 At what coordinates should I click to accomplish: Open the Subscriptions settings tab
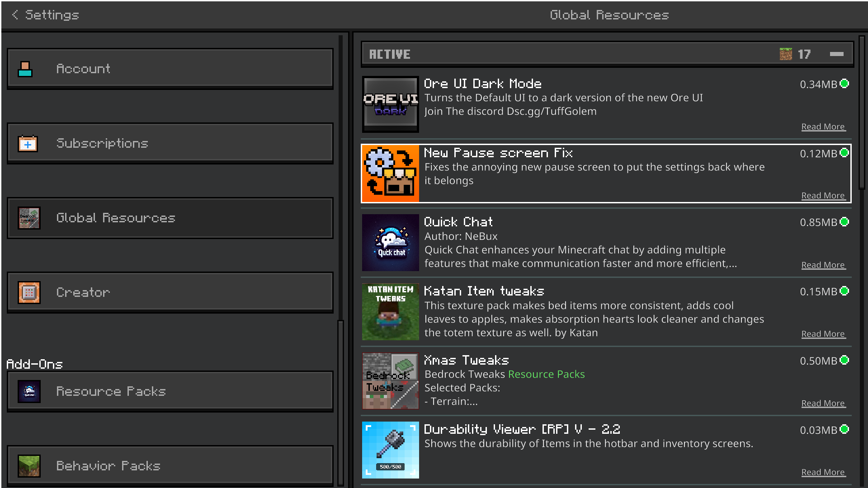tap(170, 143)
